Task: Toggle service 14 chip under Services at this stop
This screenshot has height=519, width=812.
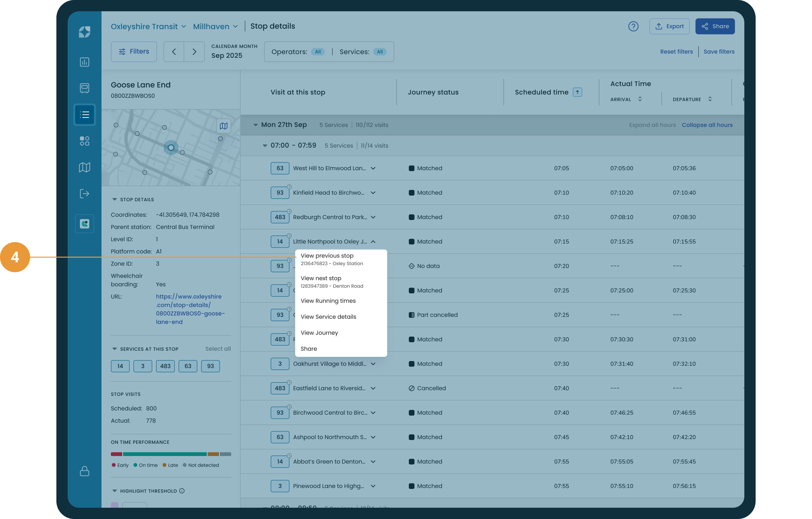Action: click(x=120, y=366)
